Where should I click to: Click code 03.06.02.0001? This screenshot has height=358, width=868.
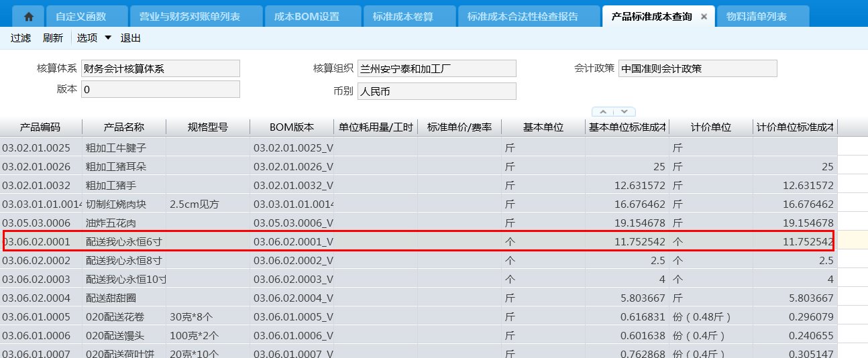(36, 241)
